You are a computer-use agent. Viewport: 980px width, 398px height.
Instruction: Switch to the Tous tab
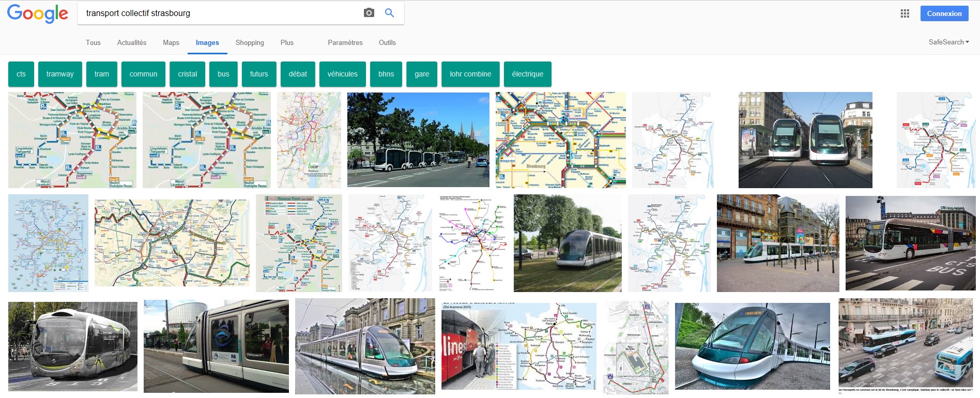point(93,42)
